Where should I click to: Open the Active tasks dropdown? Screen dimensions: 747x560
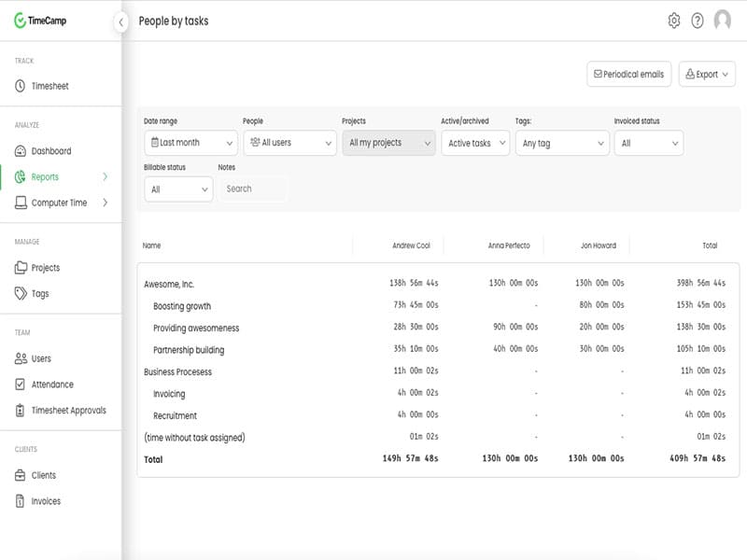tap(475, 143)
